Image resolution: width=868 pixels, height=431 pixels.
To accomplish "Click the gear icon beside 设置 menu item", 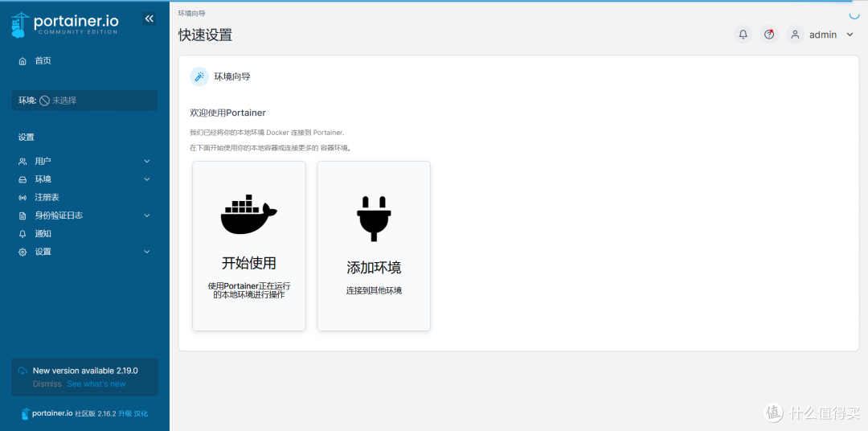I will [x=23, y=252].
